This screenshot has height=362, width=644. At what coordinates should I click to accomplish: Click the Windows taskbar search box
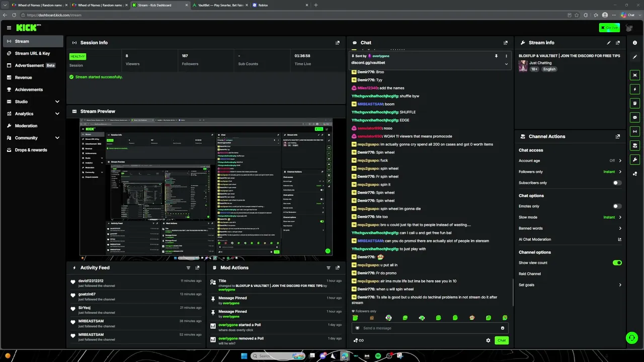(x=278, y=356)
